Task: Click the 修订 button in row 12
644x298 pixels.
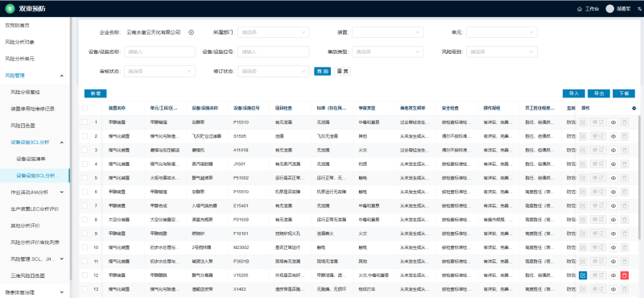Action: click(x=598, y=275)
